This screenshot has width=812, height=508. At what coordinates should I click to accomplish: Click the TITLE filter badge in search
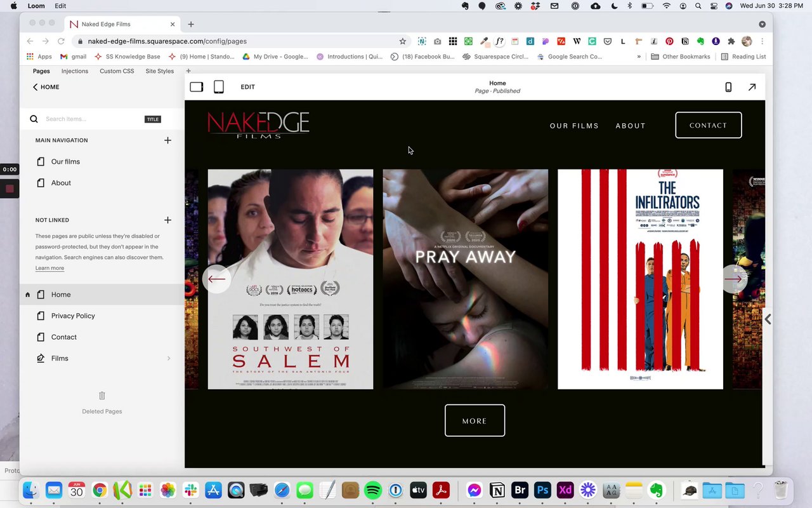(x=153, y=119)
